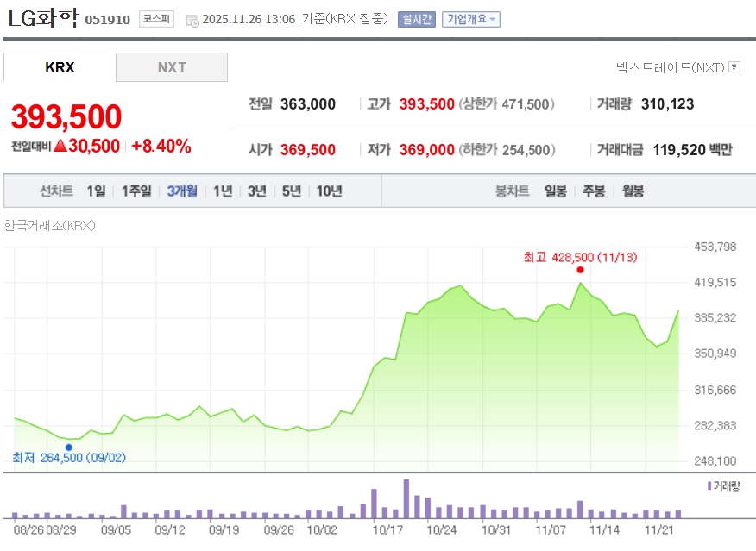Switch to the NXT tab
Image resolution: width=756 pixels, height=551 pixels.
click(x=172, y=67)
